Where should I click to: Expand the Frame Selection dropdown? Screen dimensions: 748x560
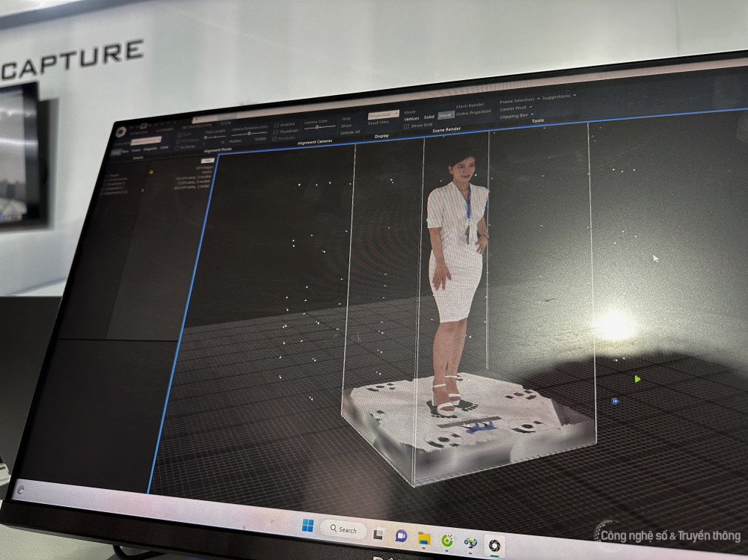point(518,100)
